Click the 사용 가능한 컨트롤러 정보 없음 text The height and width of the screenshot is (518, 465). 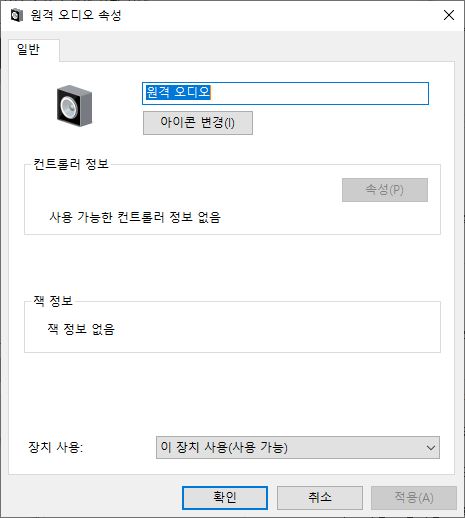click(x=135, y=217)
